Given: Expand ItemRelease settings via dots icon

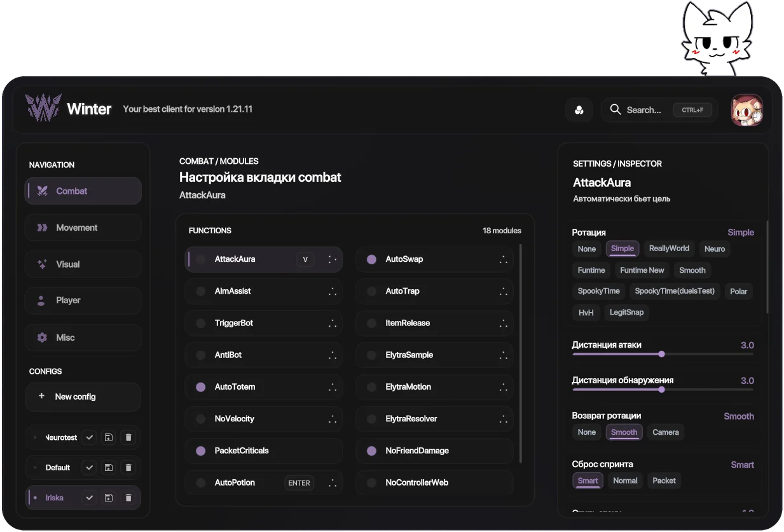Looking at the screenshot, I should [503, 323].
